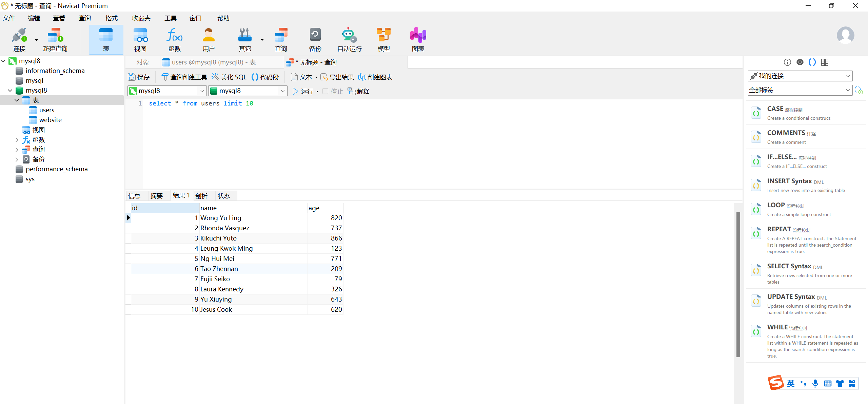The height and width of the screenshot is (404, 868).
Task: Expand the 函数 tree node
Action: (x=17, y=140)
